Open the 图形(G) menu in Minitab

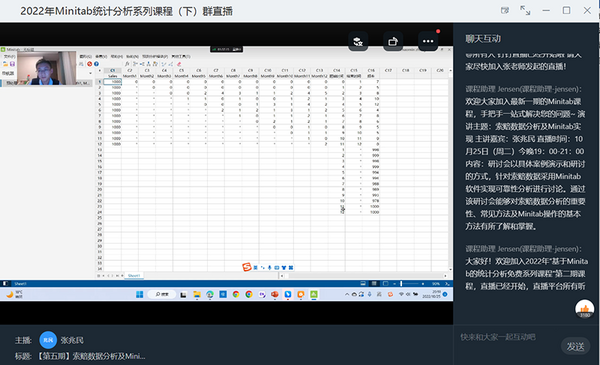(x=86, y=56)
